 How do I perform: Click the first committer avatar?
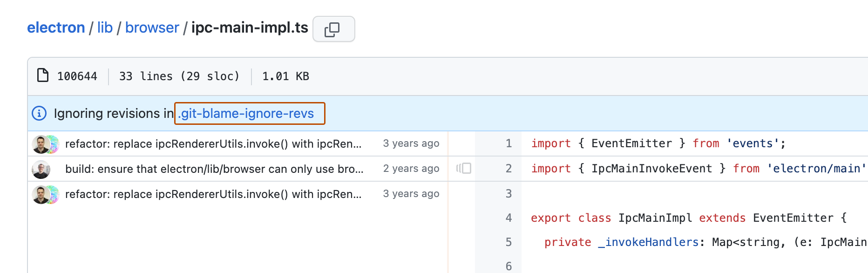tap(45, 143)
